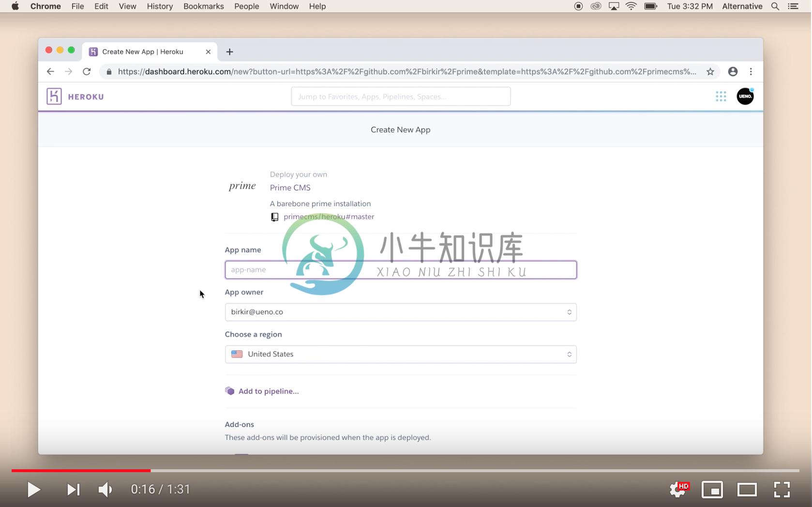
Task: Click the battery status icon
Action: (x=650, y=6)
